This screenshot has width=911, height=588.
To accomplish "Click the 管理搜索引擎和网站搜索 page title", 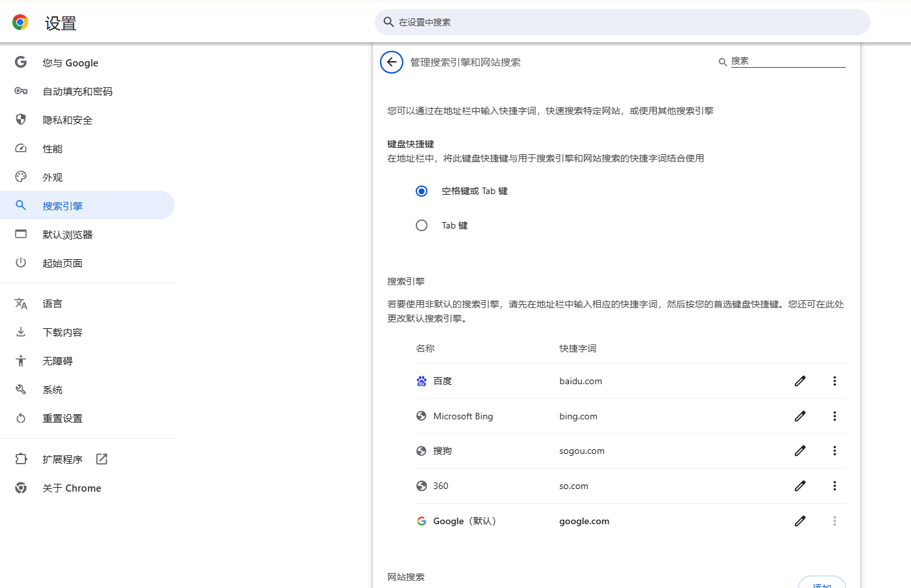I will [465, 63].
